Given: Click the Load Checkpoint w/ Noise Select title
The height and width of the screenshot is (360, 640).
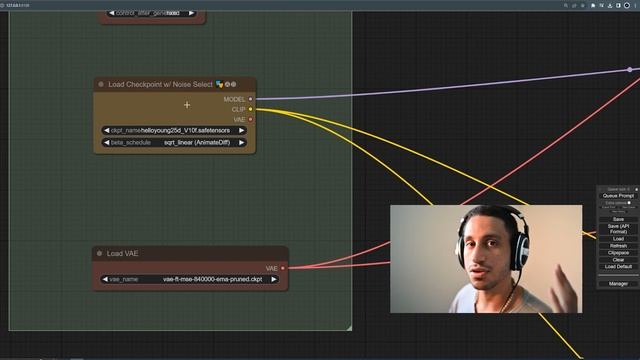Looking at the screenshot, I should click(x=160, y=84).
